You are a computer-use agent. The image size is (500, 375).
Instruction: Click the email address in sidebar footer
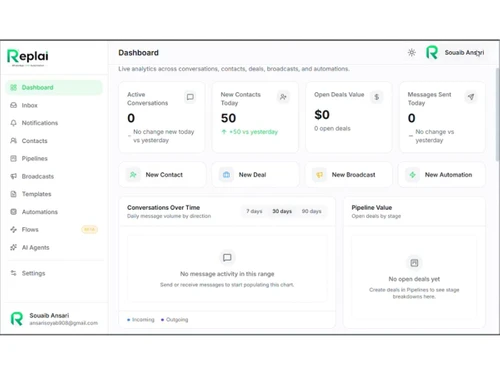[x=64, y=323]
